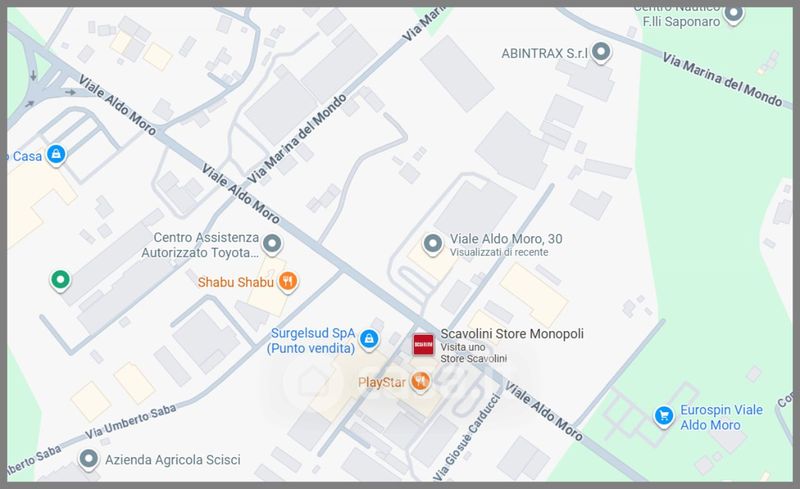Open the Eurospin Viale Aldo Moro label
Viewport: 800px width, 489px height.
coord(721,417)
